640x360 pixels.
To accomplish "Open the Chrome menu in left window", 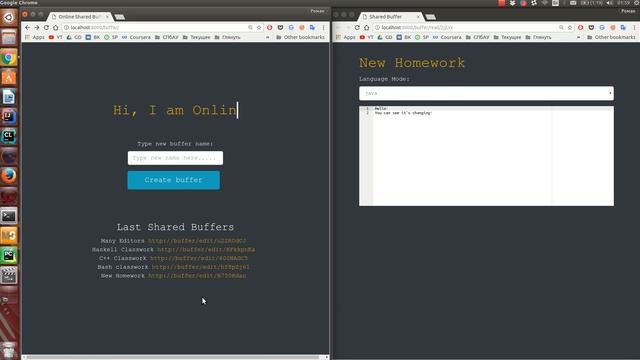I will click(x=323, y=27).
